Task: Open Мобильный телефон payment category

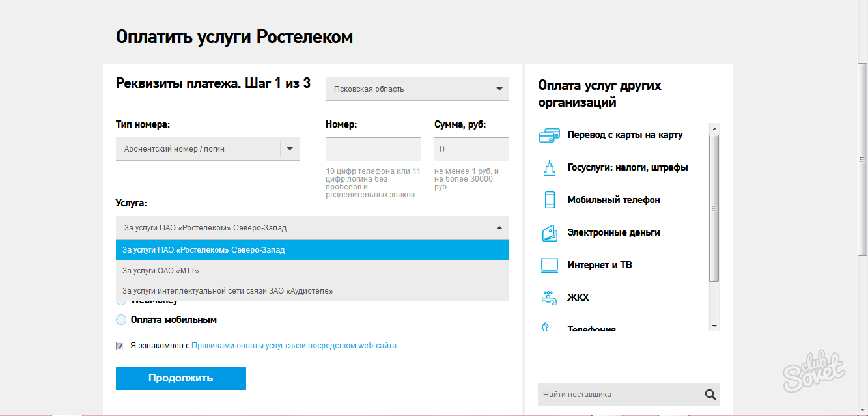Action: coord(614,200)
